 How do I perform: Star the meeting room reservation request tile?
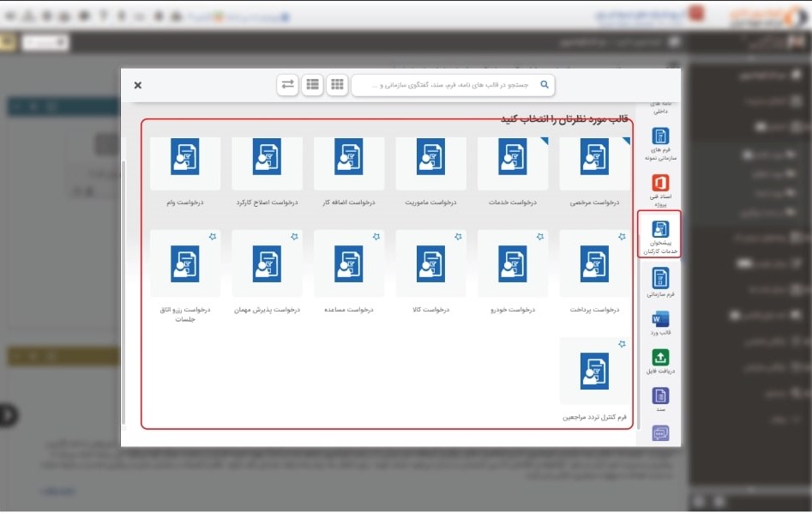pyautogui.click(x=213, y=236)
